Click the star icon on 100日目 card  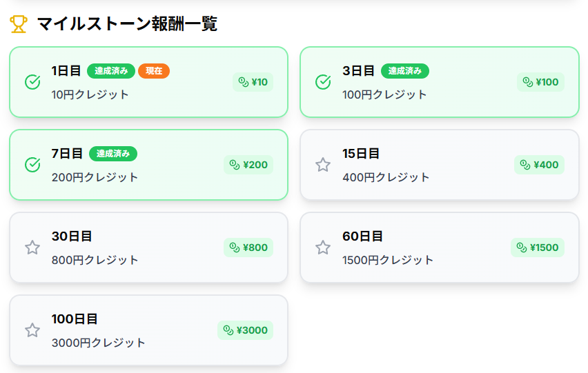pos(32,330)
